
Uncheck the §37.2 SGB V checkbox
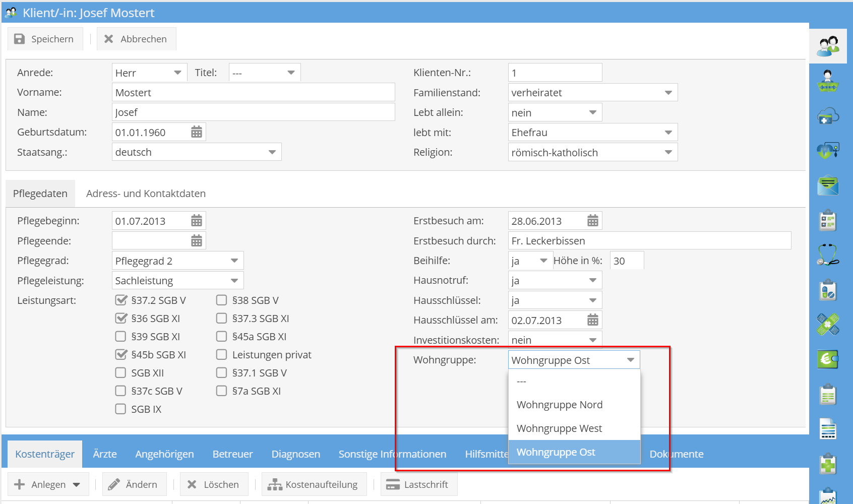121,300
